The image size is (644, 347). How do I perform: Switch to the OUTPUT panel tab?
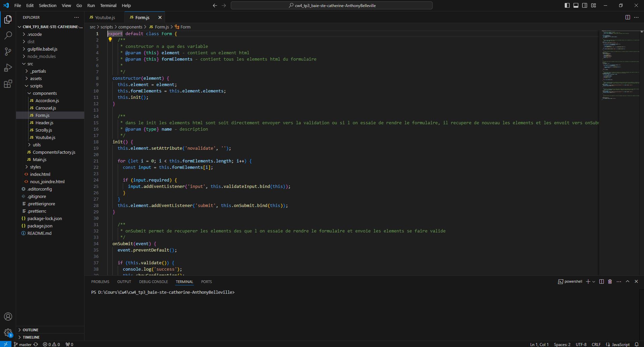coord(124,282)
